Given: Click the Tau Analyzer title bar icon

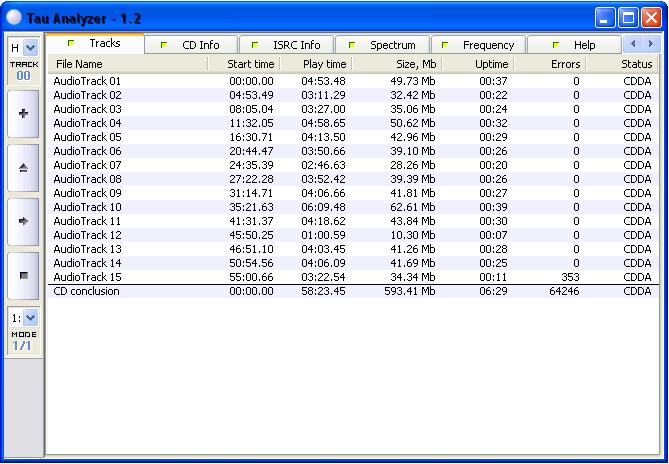Looking at the screenshot, I should pos(14,17).
